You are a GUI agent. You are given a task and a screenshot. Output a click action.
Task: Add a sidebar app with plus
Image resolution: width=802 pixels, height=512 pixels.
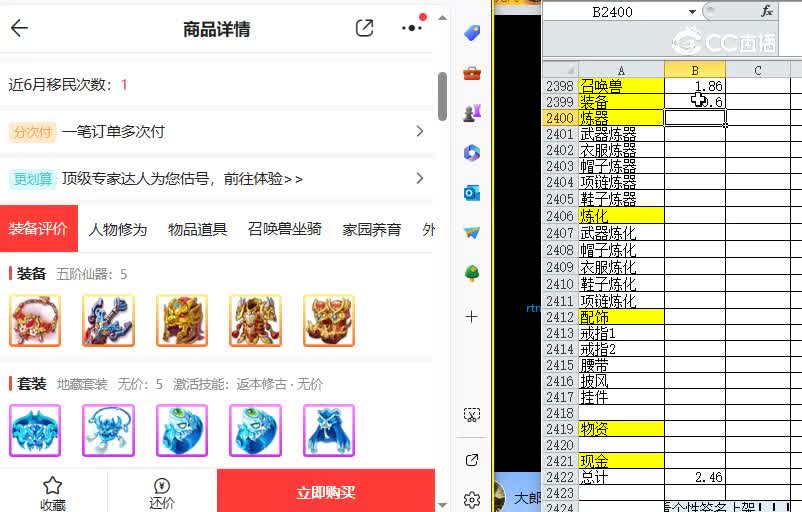point(472,317)
